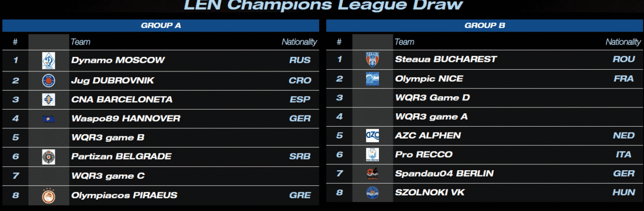Click the Partizan BELGRADE crest
Screen dimensions: 644x211
49,157
